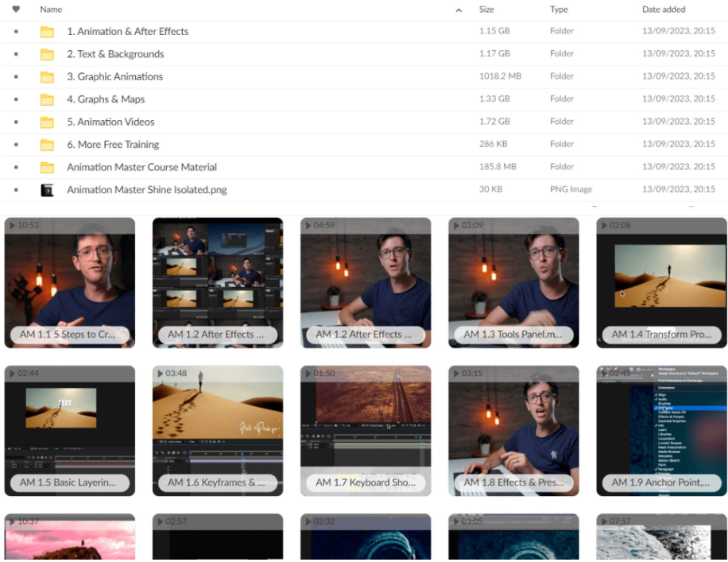Click PNG file icon for Animation Master Shine Isolated
Viewport: 728px width, 562px height.
tap(47, 190)
